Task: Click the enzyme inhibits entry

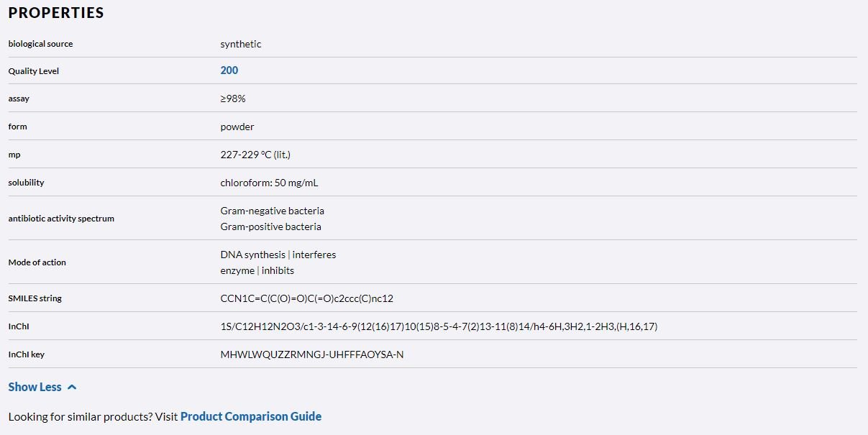Action: click(x=257, y=270)
